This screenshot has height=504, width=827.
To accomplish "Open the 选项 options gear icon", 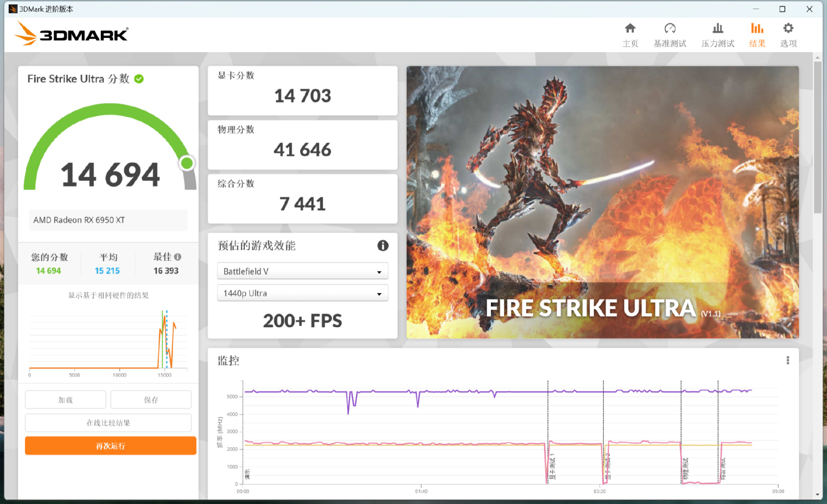I will click(x=788, y=28).
